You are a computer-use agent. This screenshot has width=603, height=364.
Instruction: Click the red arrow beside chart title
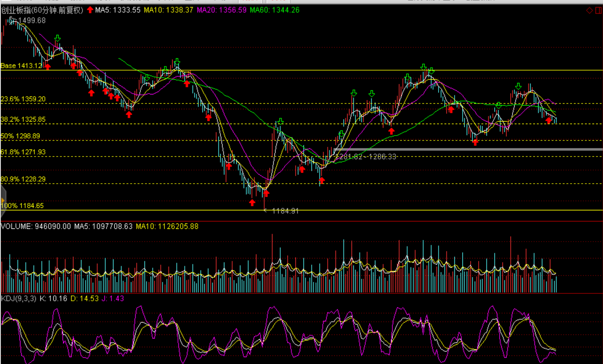click(x=90, y=10)
